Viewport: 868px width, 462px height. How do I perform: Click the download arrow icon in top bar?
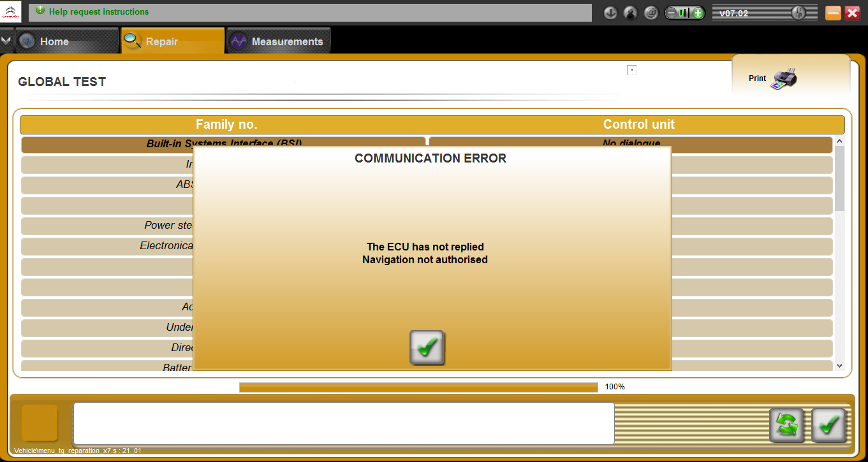coord(610,13)
